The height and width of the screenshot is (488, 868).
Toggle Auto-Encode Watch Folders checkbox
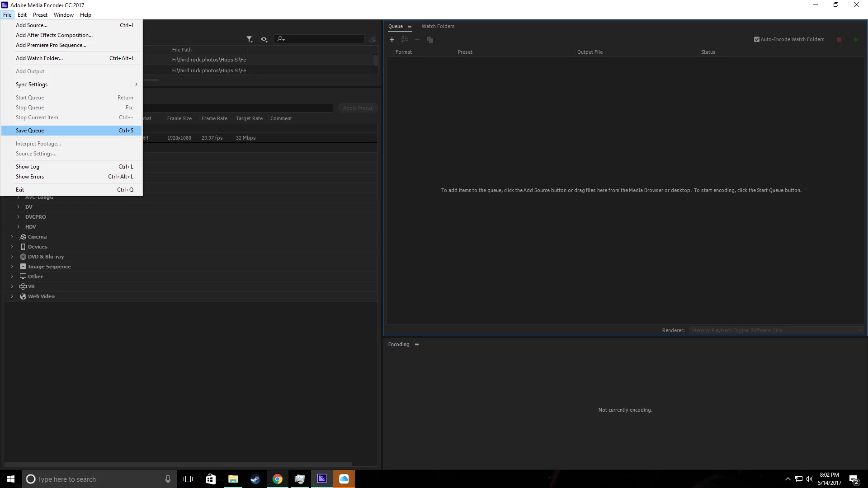757,39
